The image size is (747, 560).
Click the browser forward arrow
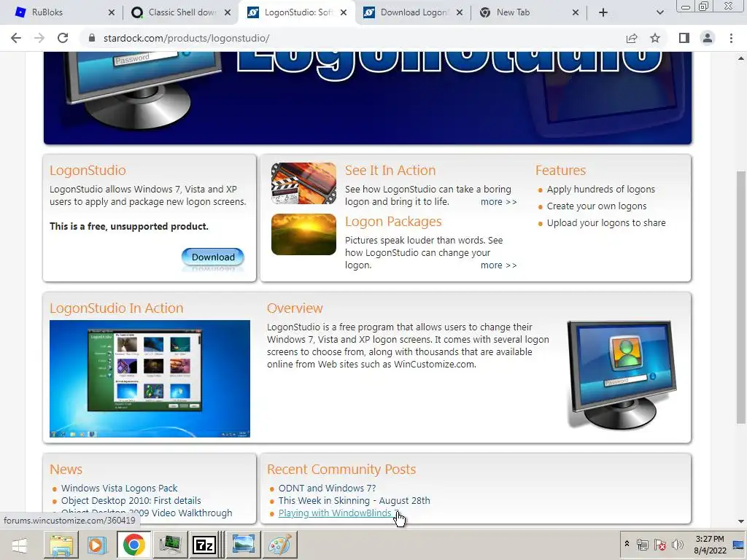[x=39, y=38]
